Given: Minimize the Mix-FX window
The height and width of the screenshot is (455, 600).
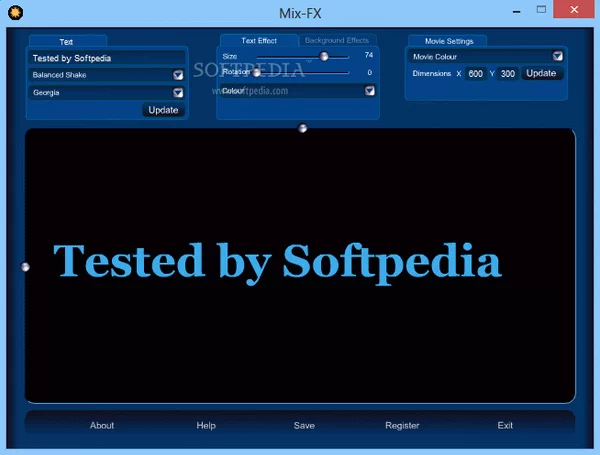Looking at the screenshot, I should pyautogui.click(x=516, y=11).
